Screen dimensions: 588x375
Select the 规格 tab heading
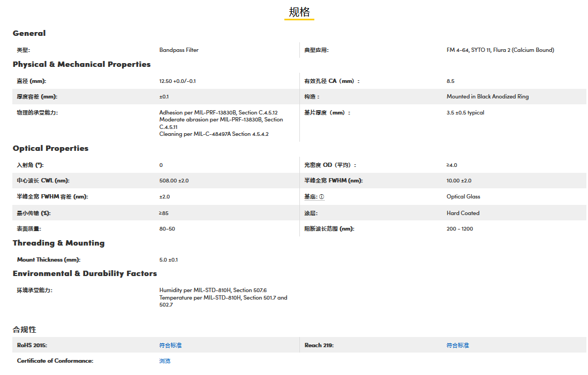pos(299,12)
